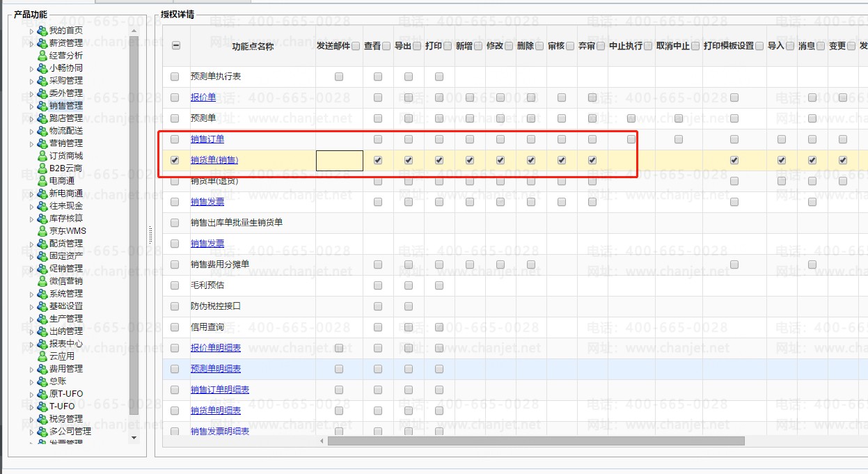Screen dimensions: 868x474
Task: Click the B2B云商 module icon
Action: coord(42,168)
